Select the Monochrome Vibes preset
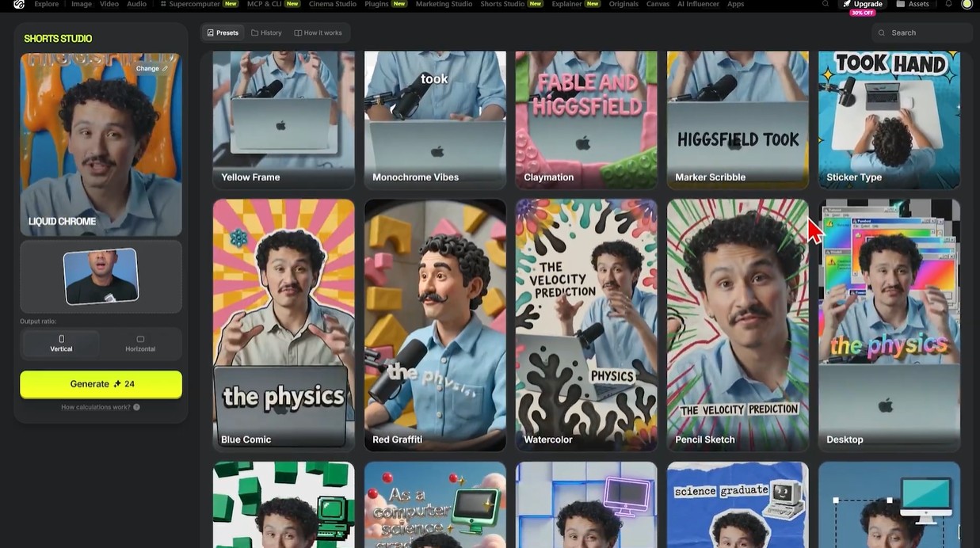The image size is (980, 548). pos(435,120)
